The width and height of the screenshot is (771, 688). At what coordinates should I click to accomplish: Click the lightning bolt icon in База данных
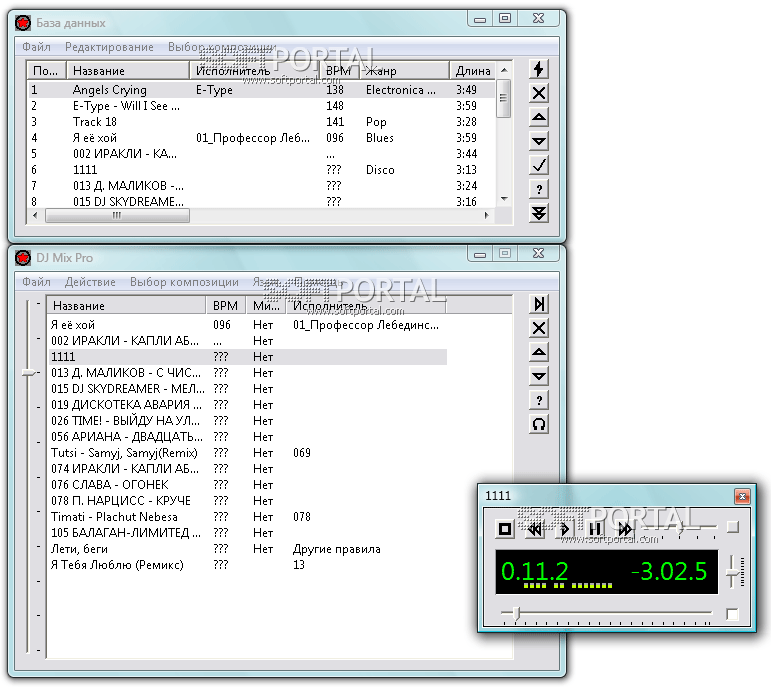click(x=539, y=69)
